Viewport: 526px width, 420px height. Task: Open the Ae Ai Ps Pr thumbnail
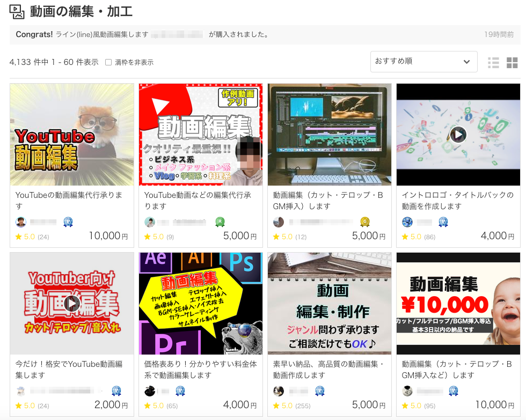(x=201, y=304)
